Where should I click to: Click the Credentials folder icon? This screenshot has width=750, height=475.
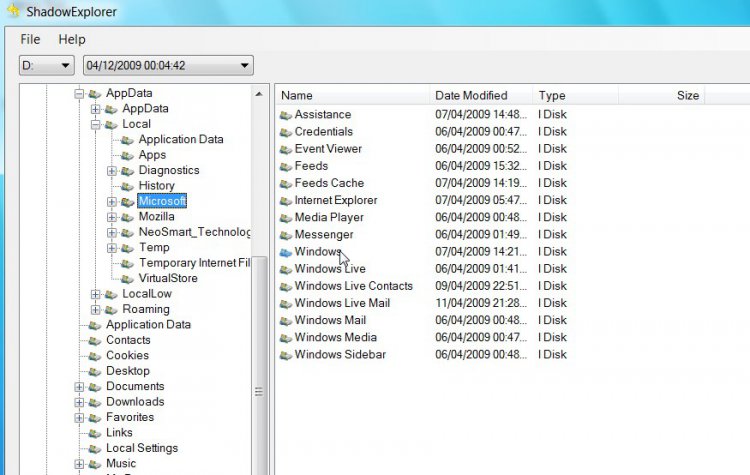coord(286,132)
